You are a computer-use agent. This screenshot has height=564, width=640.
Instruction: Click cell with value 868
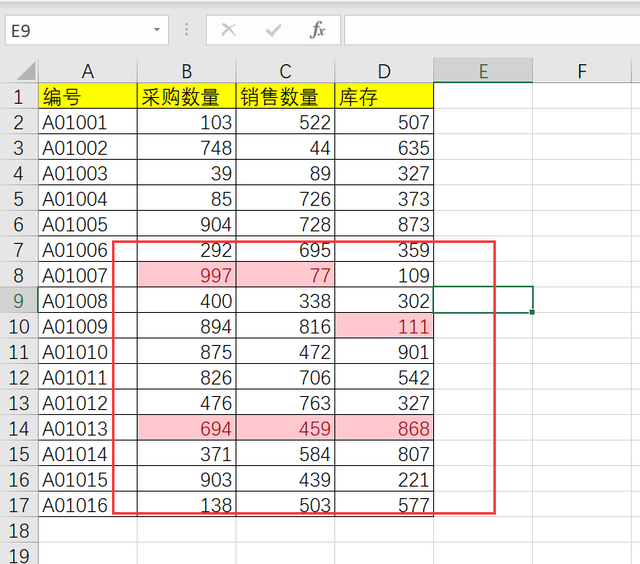pos(384,429)
